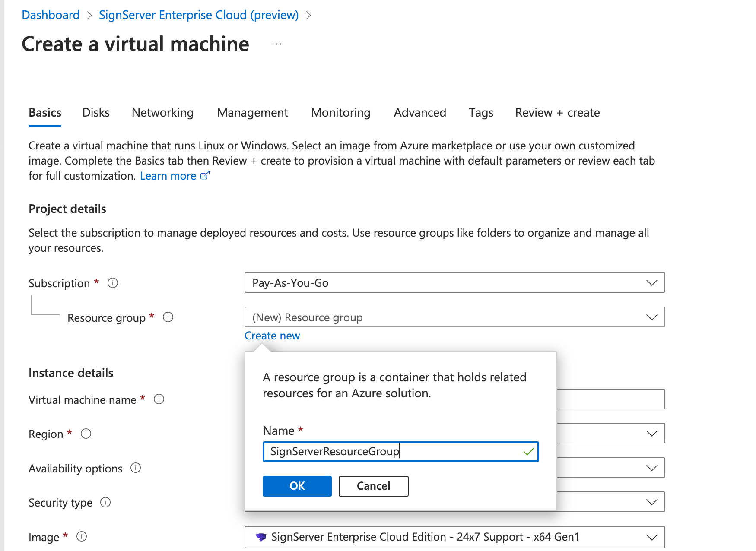Expand the Resource group dropdown
The height and width of the screenshot is (551, 756).
(x=454, y=317)
